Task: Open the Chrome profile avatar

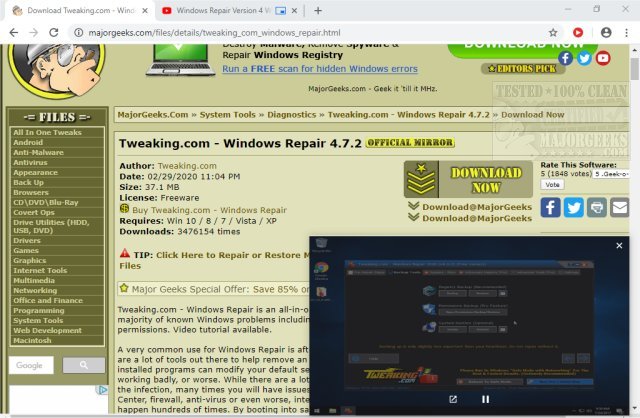Action: [606, 32]
